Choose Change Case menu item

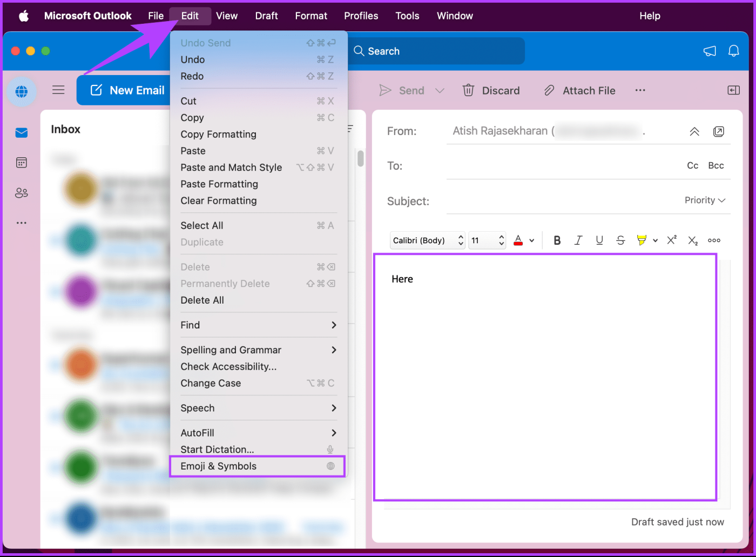coord(259,383)
